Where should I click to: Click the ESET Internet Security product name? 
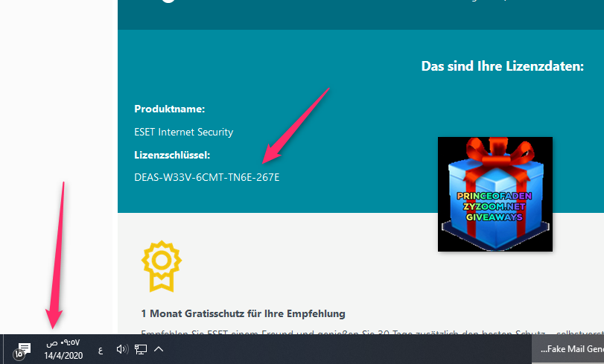click(x=184, y=132)
